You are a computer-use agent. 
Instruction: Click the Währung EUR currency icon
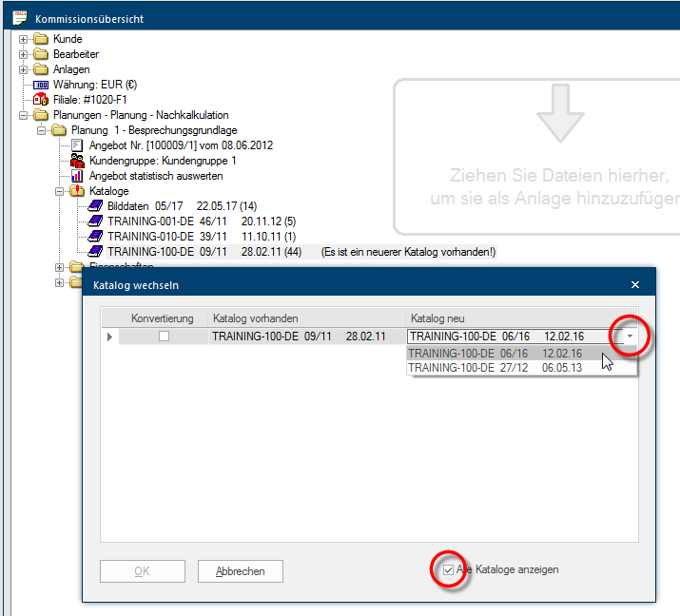pyautogui.click(x=41, y=85)
